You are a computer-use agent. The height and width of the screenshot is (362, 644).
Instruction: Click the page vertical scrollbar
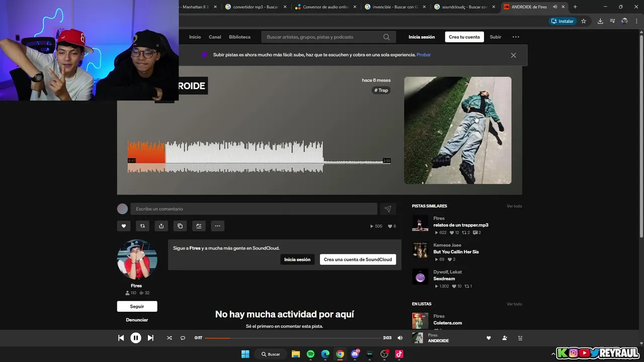640,136
